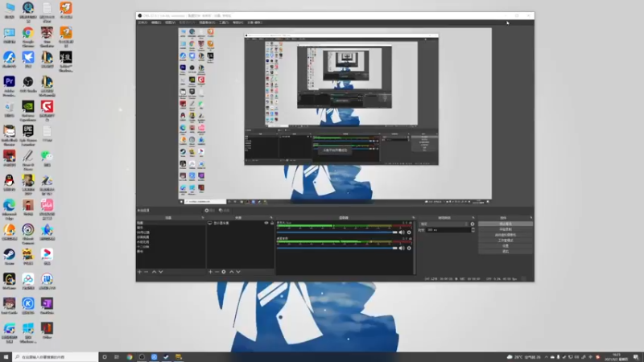
Task: Open Baidu Netdisk desktop shortcut
Action: click(28, 282)
